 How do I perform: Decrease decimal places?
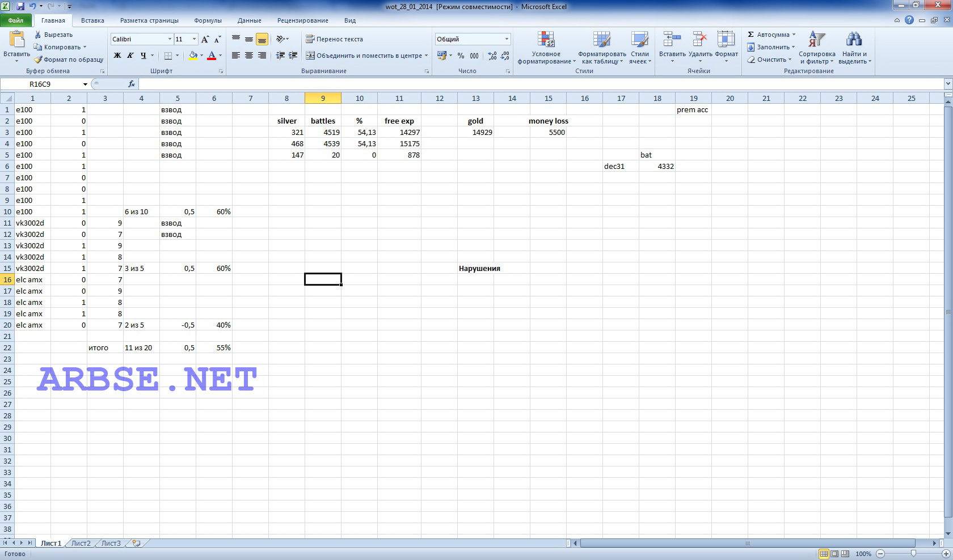505,56
